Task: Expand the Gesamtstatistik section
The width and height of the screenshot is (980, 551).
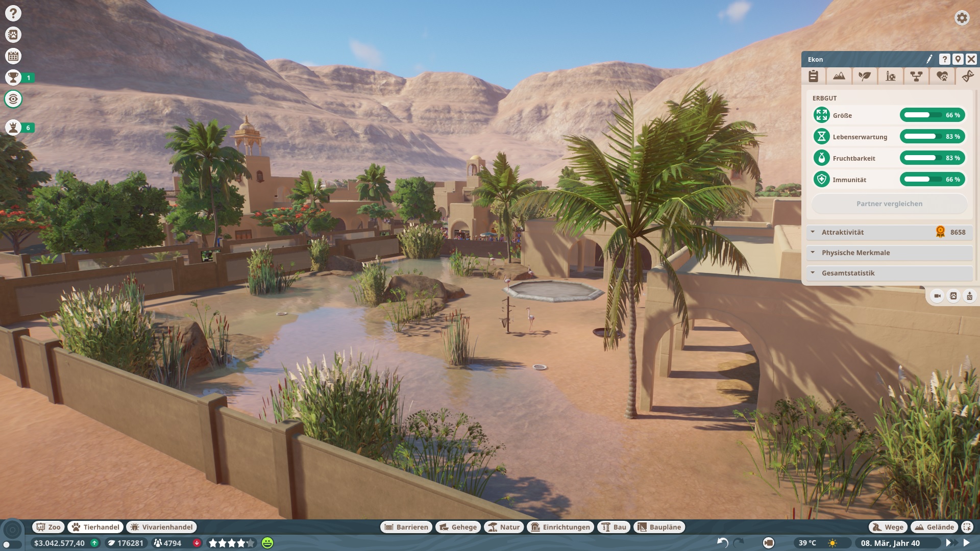Action: tap(889, 273)
